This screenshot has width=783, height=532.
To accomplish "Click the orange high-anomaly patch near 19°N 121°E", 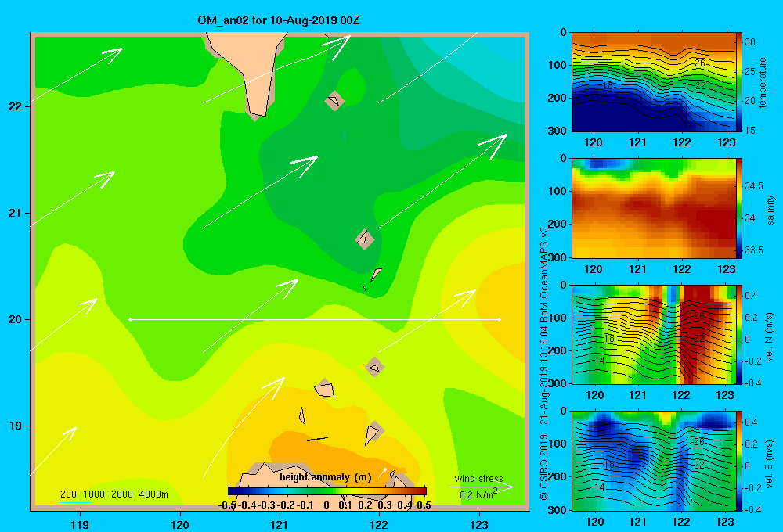I will click(319, 451).
